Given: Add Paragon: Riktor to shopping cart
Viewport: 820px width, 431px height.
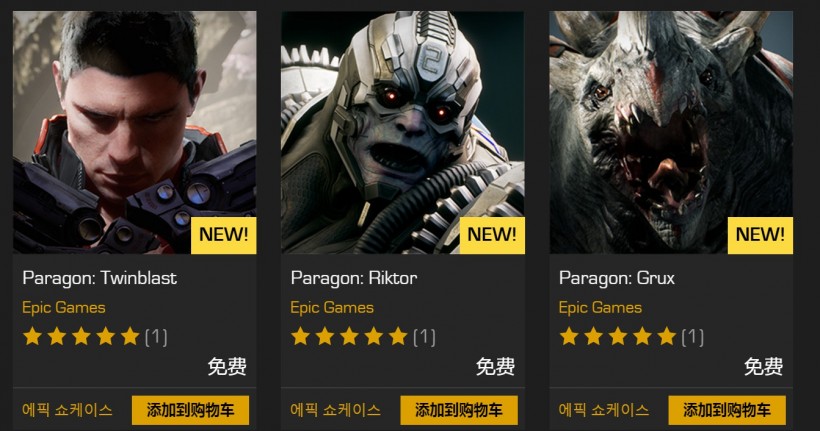Looking at the screenshot, I should tap(459, 410).
